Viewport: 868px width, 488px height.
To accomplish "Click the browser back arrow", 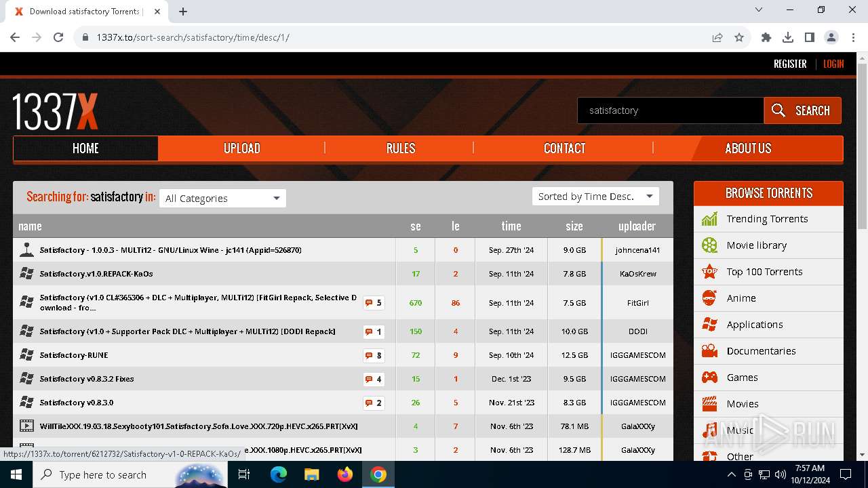I will pyautogui.click(x=15, y=37).
